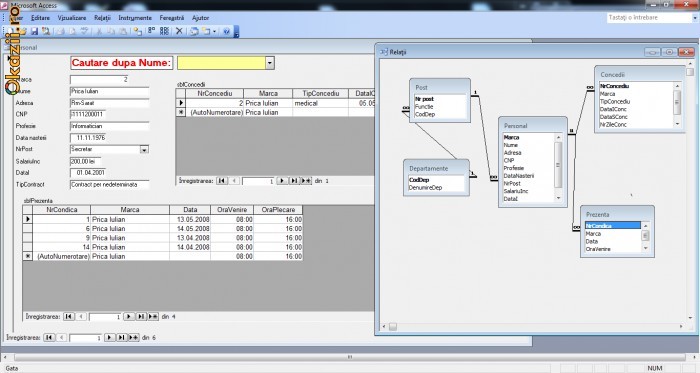Viewport: 700px width, 373px height.
Task: Open the NrPost Secretar dropdown
Action: click(x=144, y=150)
